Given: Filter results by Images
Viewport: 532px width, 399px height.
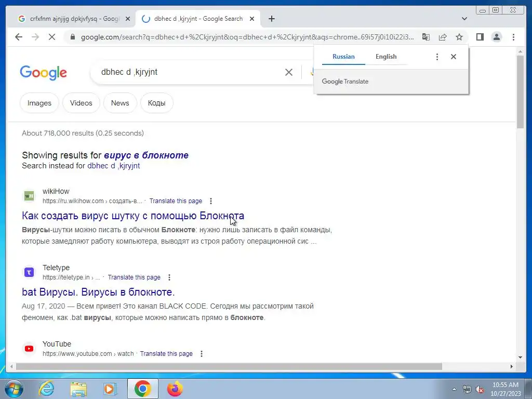Looking at the screenshot, I should click(39, 103).
